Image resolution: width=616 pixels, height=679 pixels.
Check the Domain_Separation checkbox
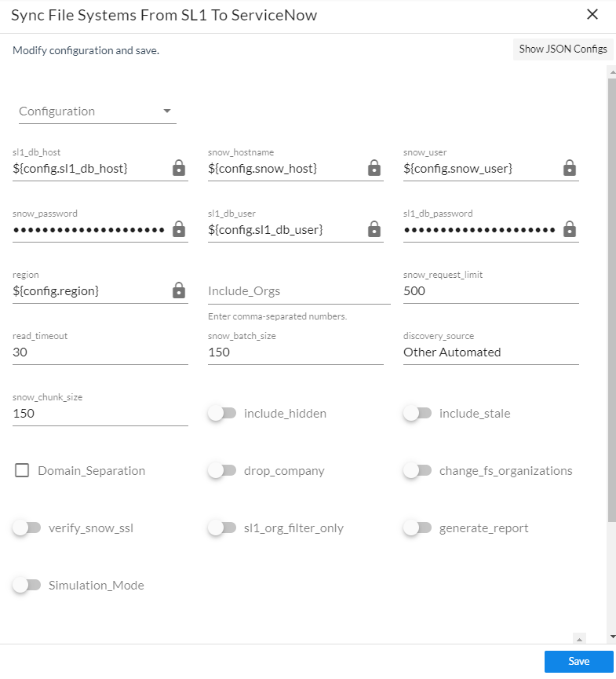(x=22, y=471)
